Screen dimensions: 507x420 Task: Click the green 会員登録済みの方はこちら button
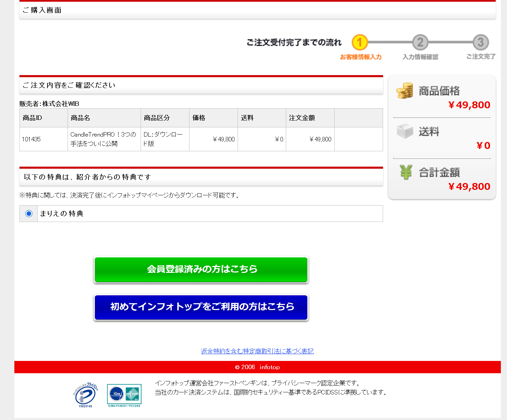(x=201, y=270)
